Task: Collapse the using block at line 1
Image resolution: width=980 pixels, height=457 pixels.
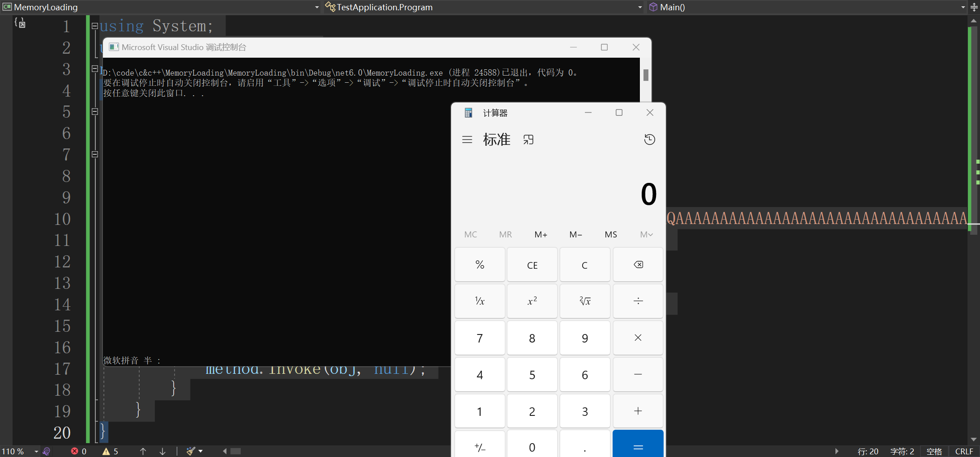Action: 95,26
